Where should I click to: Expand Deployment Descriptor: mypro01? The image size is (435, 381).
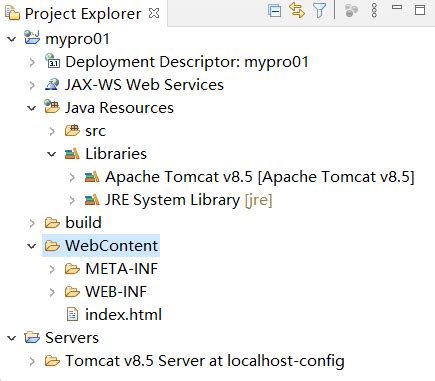[x=32, y=62]
